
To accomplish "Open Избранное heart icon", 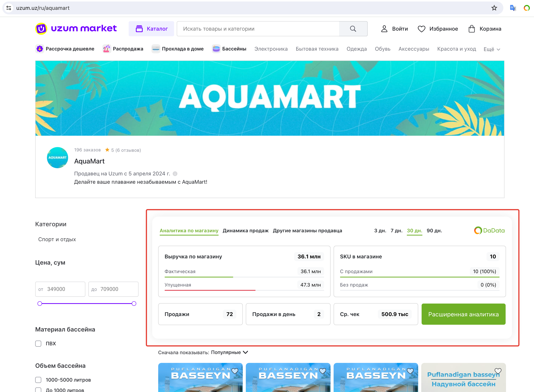I will tap(421, 29).
